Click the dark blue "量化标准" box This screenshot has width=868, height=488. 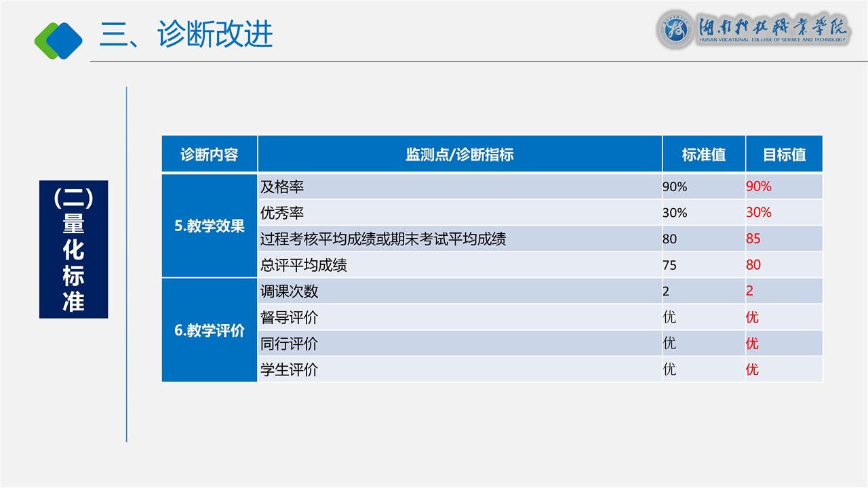tap(74, 249)
